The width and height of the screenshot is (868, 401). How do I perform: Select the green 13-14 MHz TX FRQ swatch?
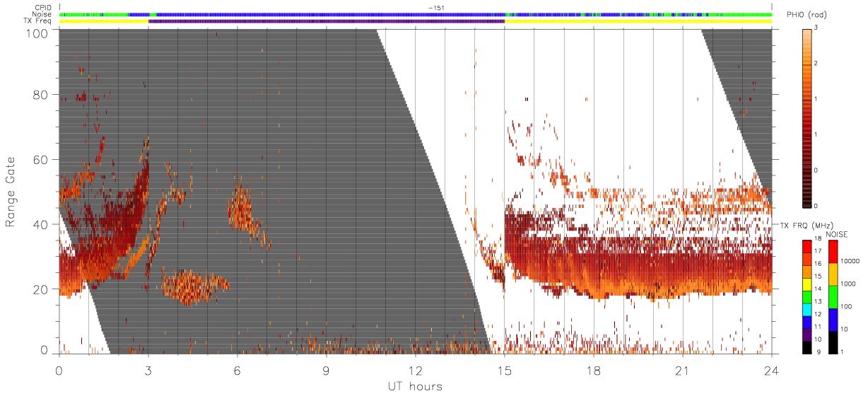coord(809,296)
